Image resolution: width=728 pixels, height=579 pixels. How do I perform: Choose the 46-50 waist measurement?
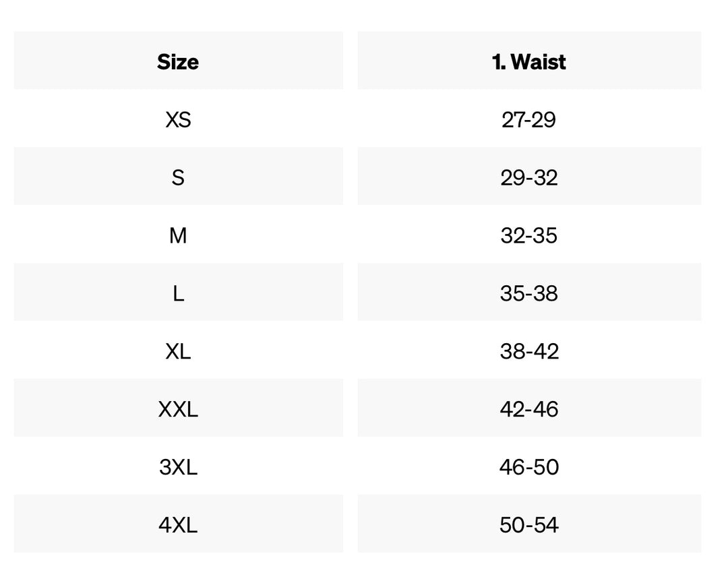click(x=529, y=467)
